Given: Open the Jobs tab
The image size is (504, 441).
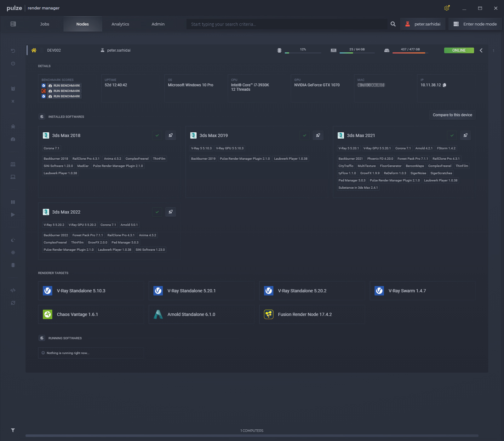Looking at the screenshot, I should (45, 24).
